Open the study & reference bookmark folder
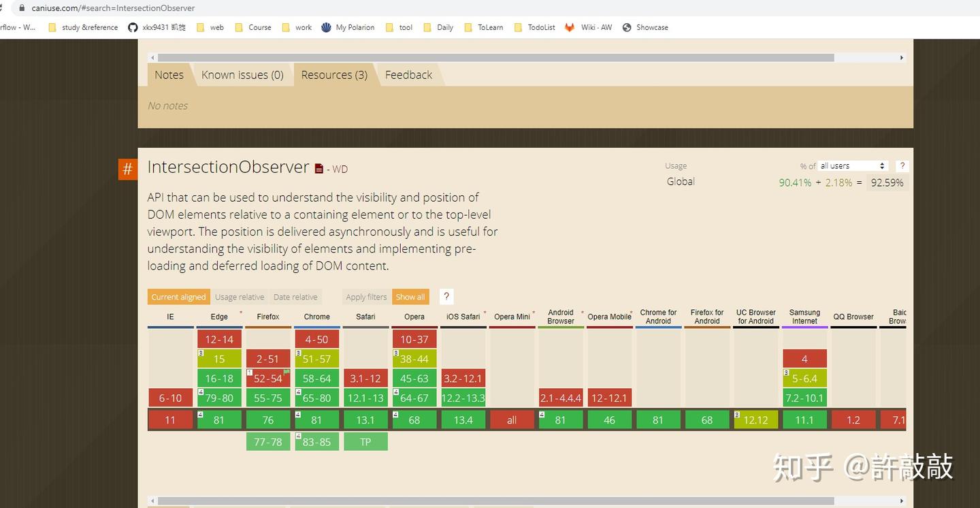Image resolution: width=980 pixels, height=508 pixels. (x=83, y=27)
